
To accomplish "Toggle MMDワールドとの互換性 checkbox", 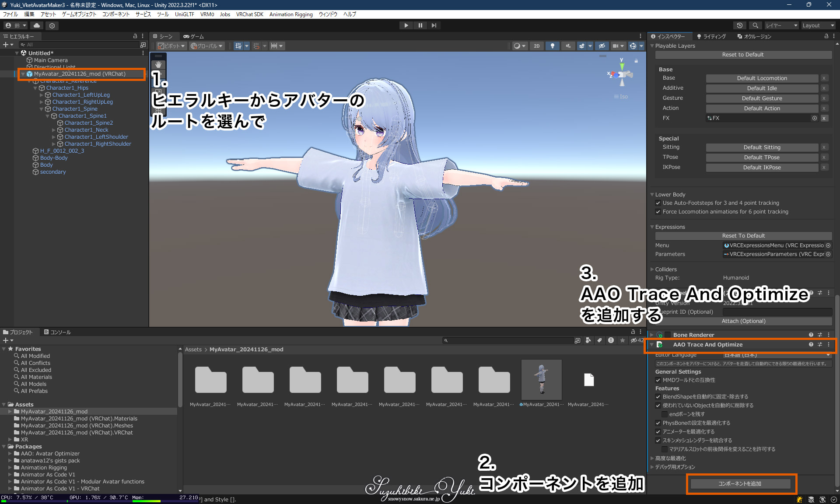I will [x=658, y=380].
